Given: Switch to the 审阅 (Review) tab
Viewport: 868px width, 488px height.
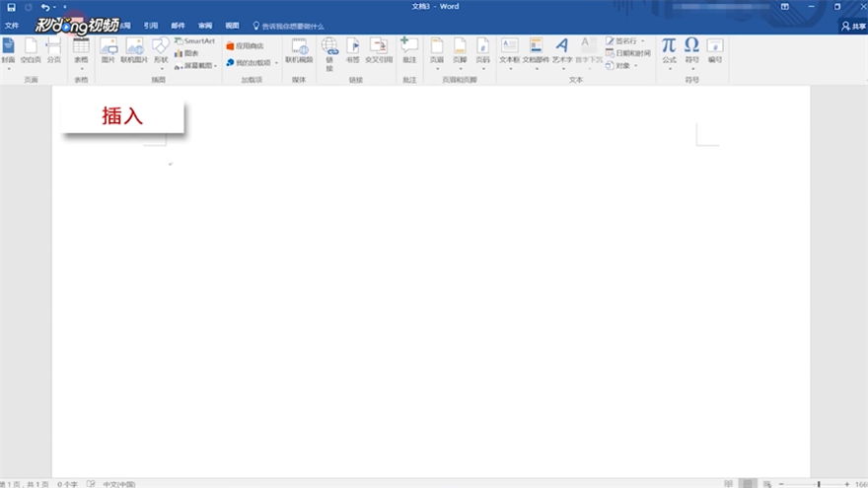Looking at the screenshot, I should pos(205,26).
